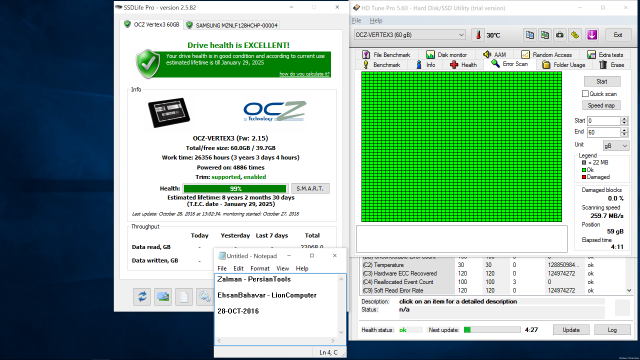Open the File Benchmark tab in HD Tune
This screenshot has height=360, width=640.
386,55
